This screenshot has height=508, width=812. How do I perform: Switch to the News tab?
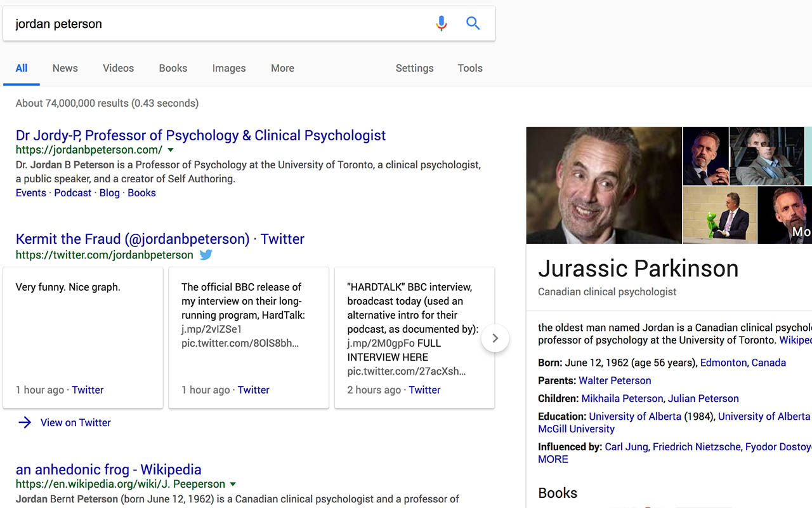pyautogui.click(x=65, y=68)
